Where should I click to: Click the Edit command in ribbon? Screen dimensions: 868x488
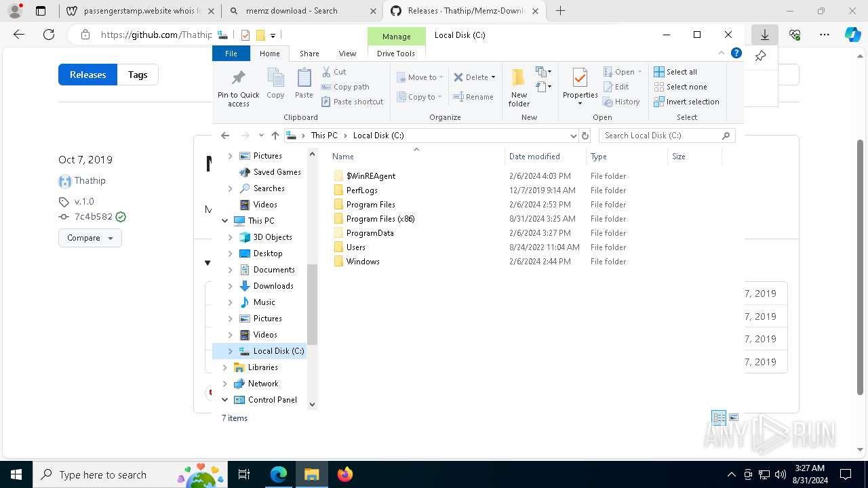616,87
